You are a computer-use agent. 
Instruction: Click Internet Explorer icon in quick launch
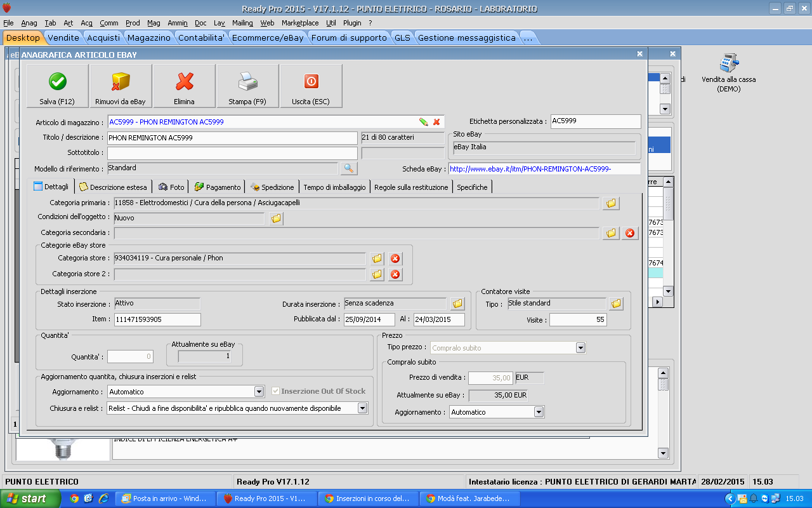(x=103, y=498)
